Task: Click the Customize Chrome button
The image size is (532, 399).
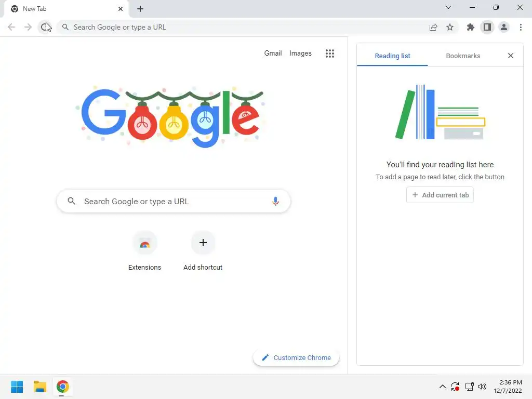Action: [296, 357]
